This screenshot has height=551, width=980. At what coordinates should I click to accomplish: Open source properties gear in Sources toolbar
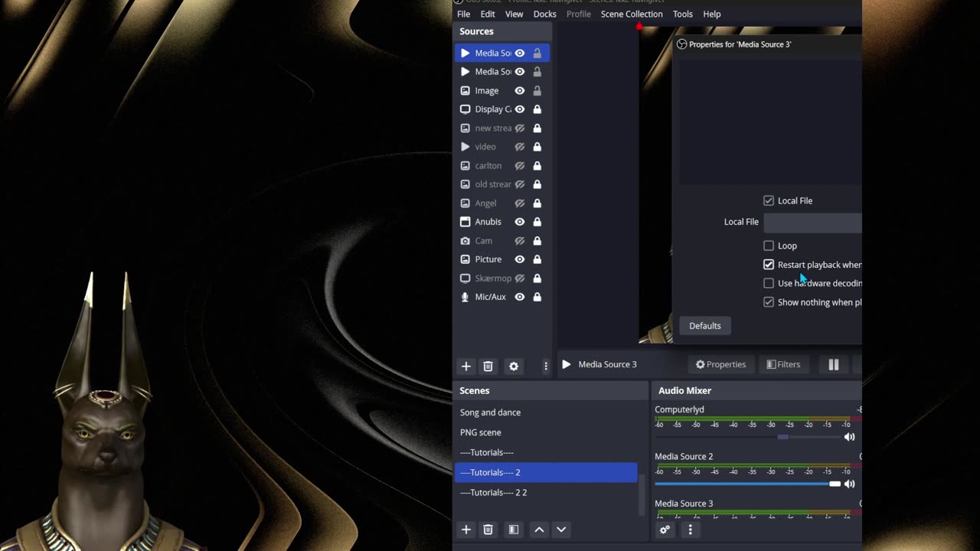(514, 366)
